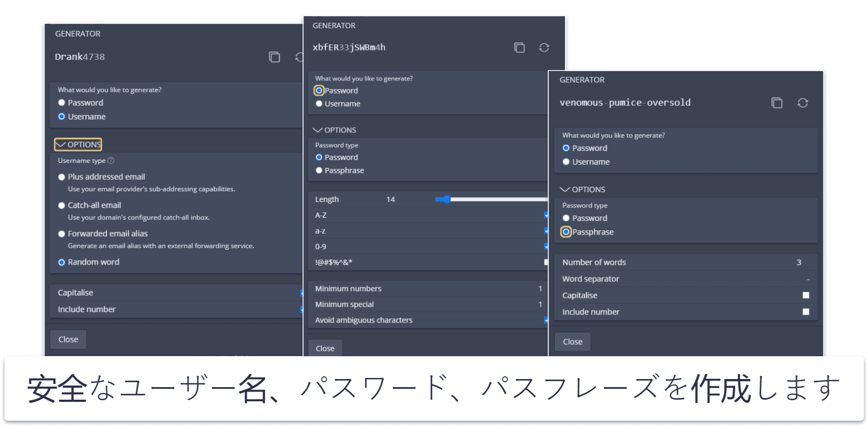
Task: Click Avoid ambiguous characters label
Action: pos(364,320)
